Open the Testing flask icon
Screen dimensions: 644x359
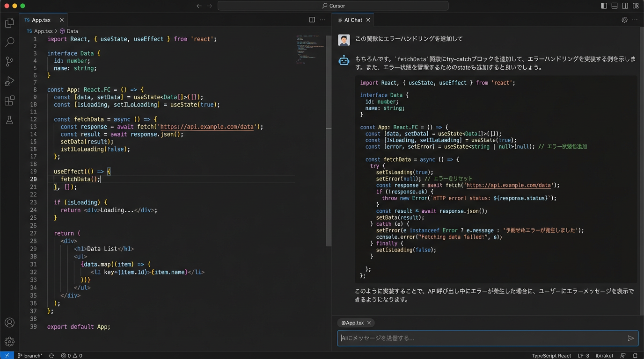pos(9,120)
